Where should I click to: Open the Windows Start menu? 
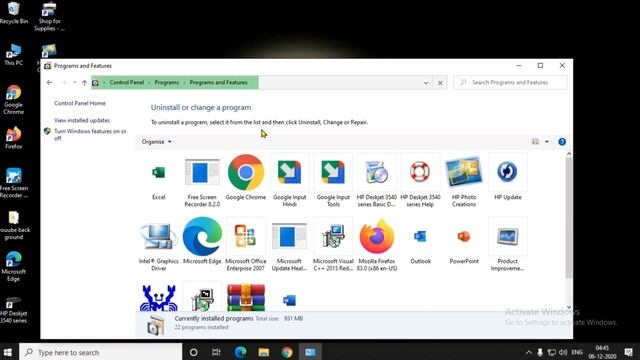pos(8,352)
